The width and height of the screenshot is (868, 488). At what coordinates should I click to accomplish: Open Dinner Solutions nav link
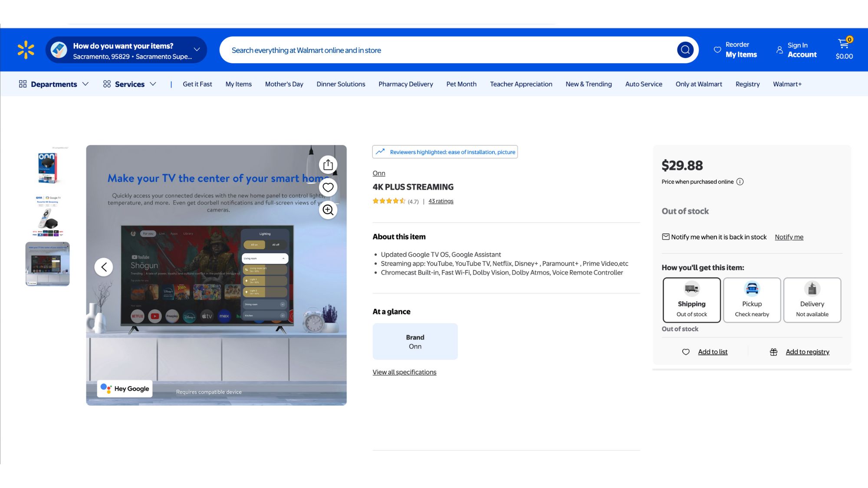point(341,84)
